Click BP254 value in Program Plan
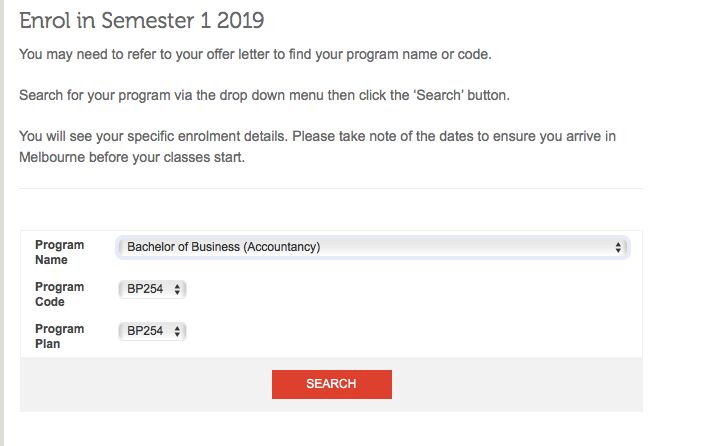Screen dimensions: 719x446 point(145,331)
